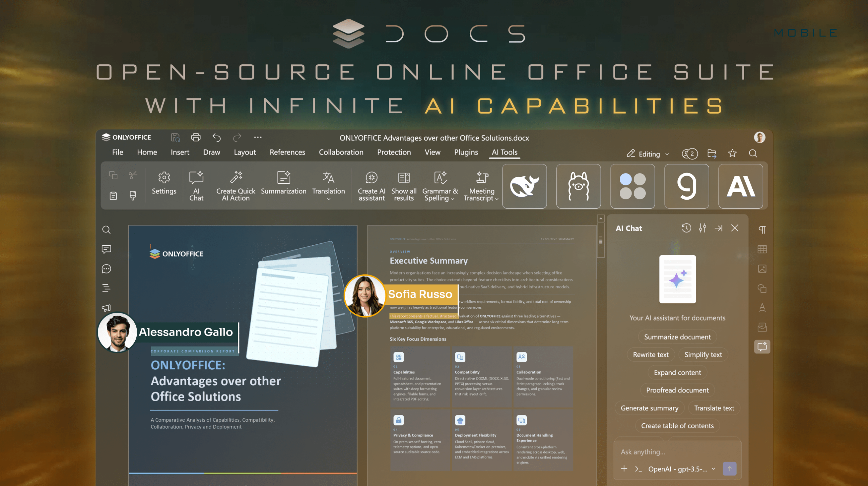Screen dimensions: 868x486
Task: Open the headings navigation panel
Action: click(x=106, y=288)
